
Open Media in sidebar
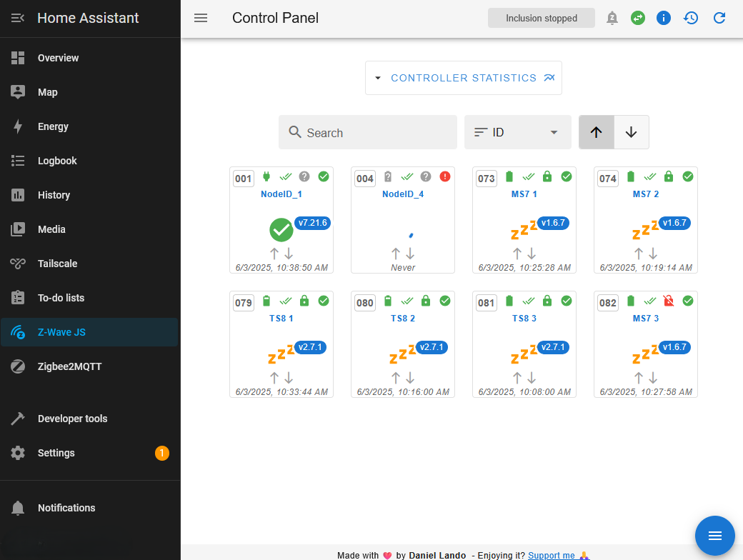(x=89, y=229)
